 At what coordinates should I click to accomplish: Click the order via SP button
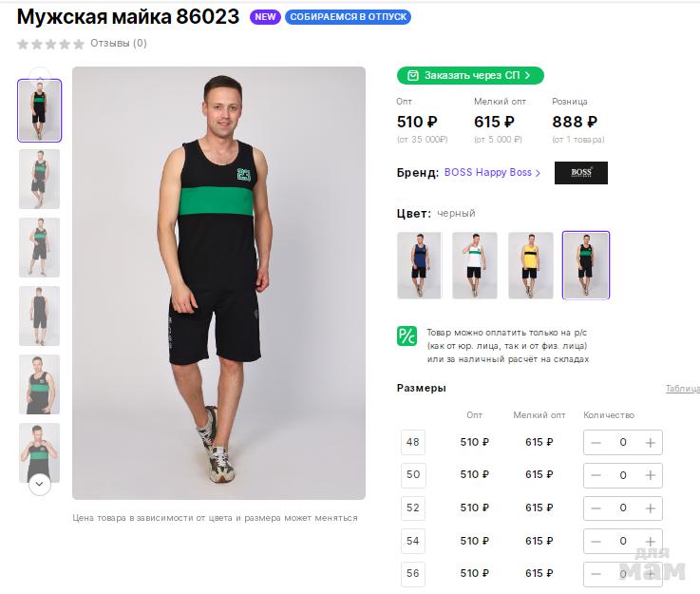point(469,75)
